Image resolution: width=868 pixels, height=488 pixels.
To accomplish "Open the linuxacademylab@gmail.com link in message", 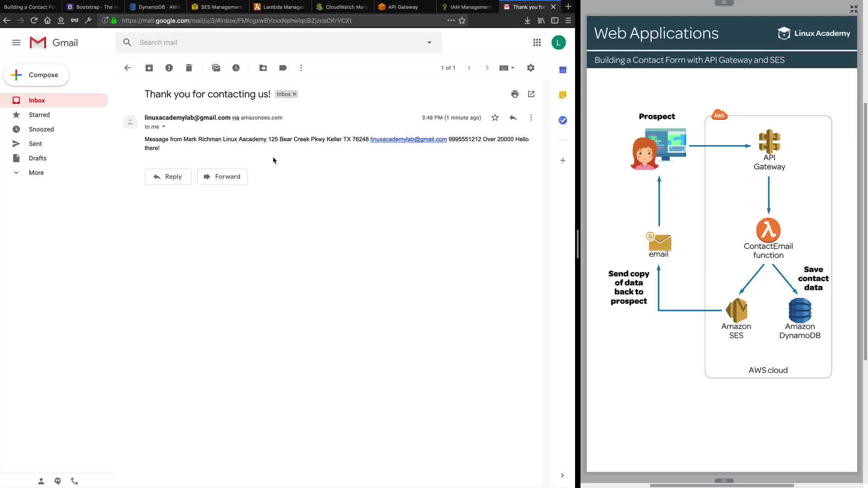I will pyautogui.click(x=408, y=139).
